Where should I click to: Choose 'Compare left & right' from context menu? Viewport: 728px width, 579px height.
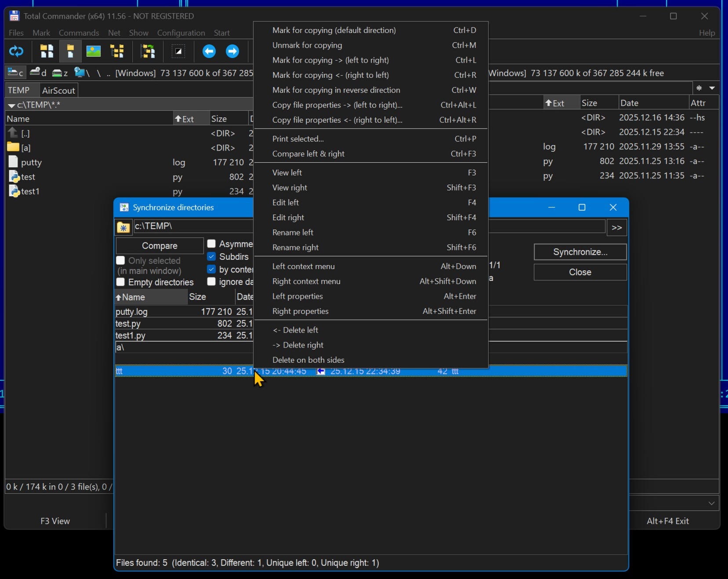point(308,154)
